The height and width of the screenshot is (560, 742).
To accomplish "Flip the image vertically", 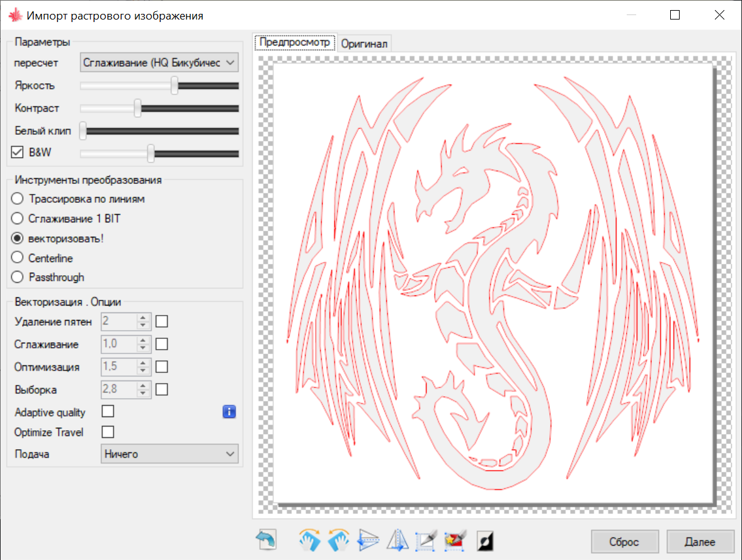I will pyautogui.click(x=368, y=540).
